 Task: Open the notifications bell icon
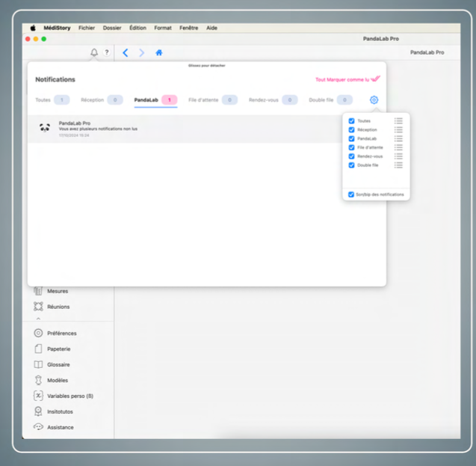coord(94,52)
